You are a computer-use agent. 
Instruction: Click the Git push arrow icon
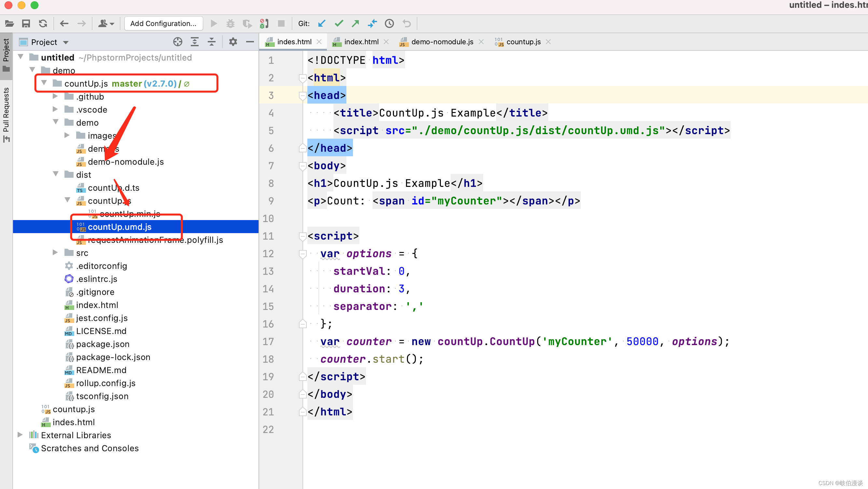coord(355,23)
